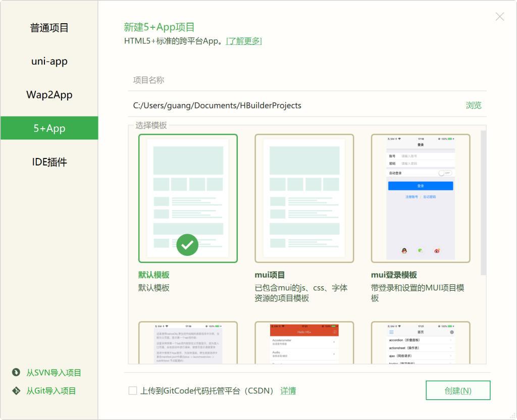Select the 默认模板 template thumbnail
This screenshot has height=420, width=517.
point(188,198)
